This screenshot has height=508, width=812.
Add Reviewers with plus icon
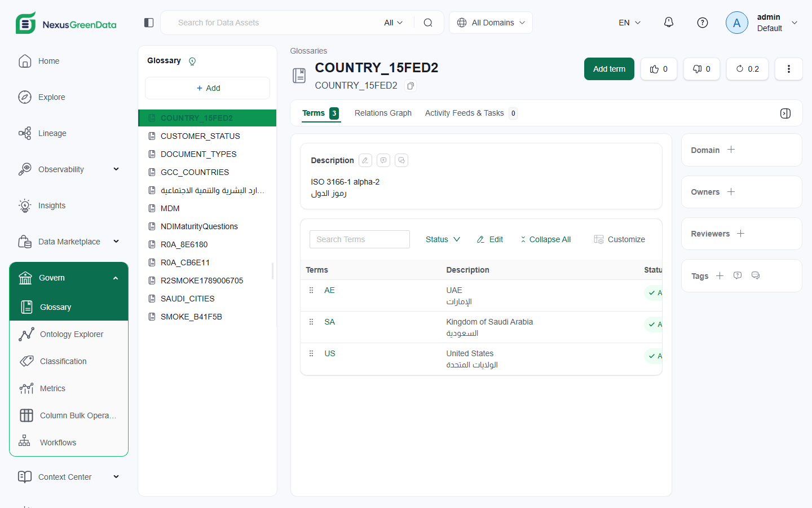click(x=741, y=234)
